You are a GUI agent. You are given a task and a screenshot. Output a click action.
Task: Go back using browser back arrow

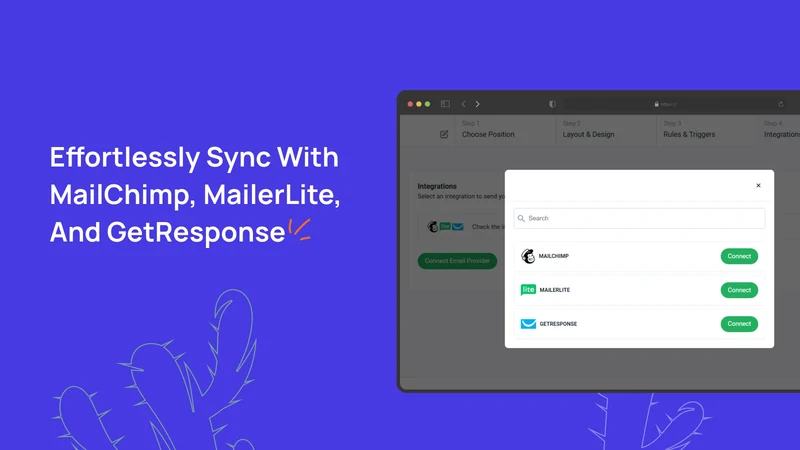pos(463,104)
